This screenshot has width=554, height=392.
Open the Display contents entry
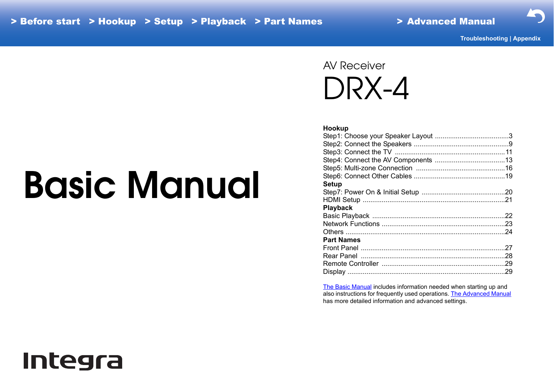coord(418,272)
